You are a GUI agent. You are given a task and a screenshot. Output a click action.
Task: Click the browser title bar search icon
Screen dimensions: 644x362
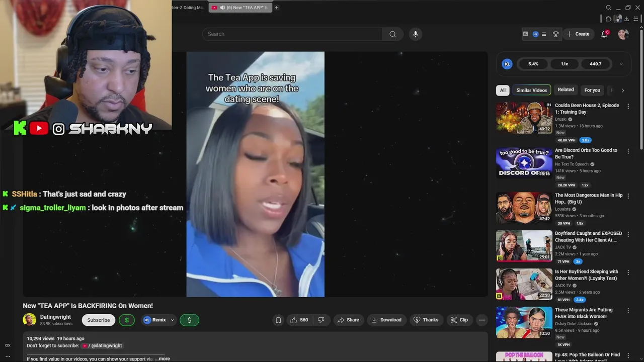pos(608,8)
